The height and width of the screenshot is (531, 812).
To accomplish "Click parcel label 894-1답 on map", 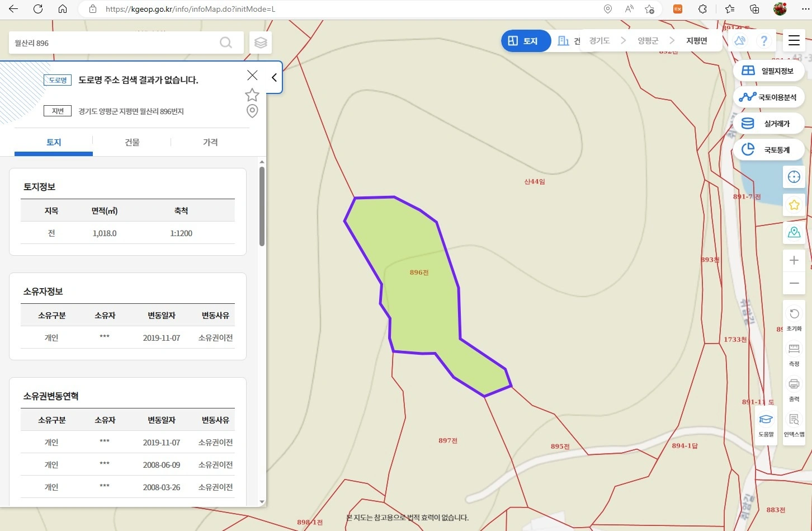I will click(x=684, y=445).
